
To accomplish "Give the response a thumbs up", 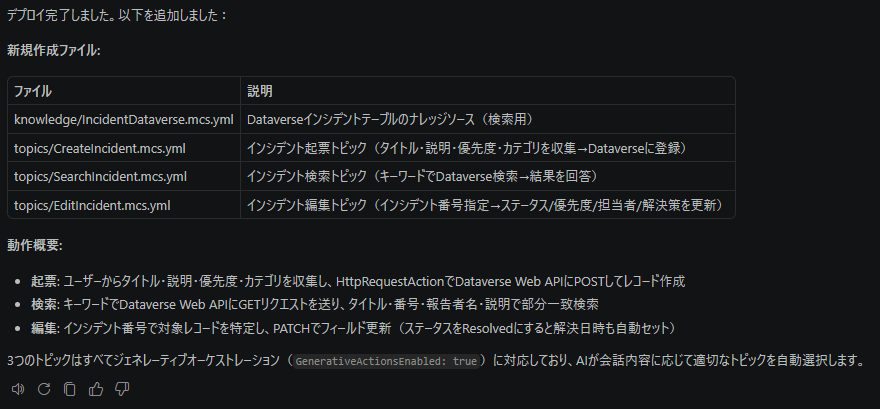I will click(x=96, y=389).
